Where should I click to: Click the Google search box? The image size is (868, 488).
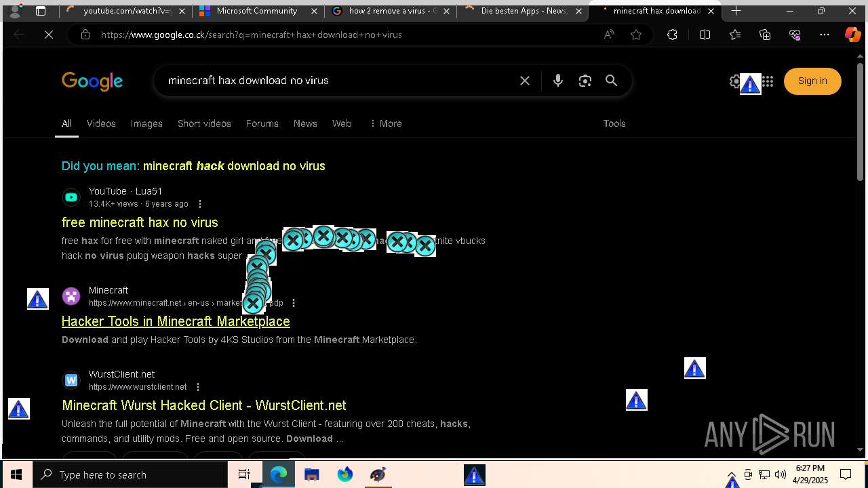click(336, 81)
